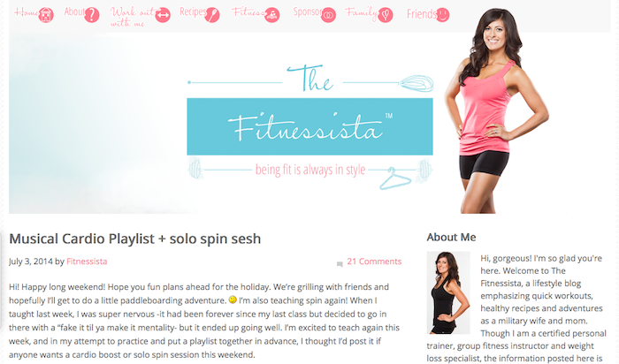The image size is (619, 364).
Task: Open the 21 Comments link
Action: [374, 261]
